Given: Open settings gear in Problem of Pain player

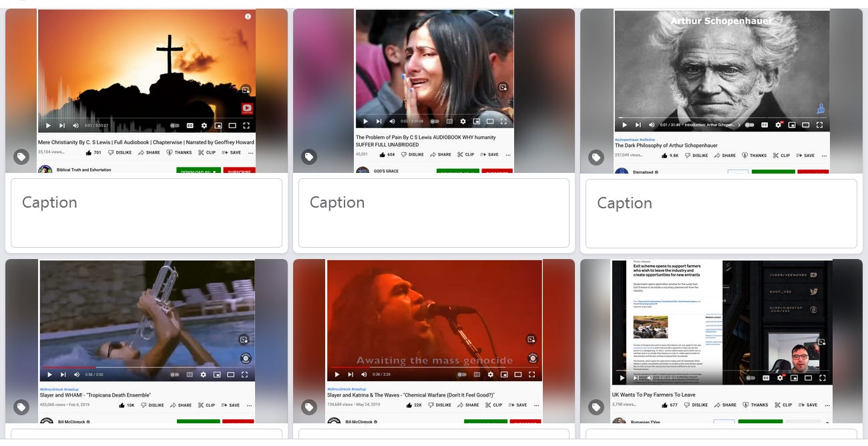Looking at the screenshot, I should click(x=463, y=122).
